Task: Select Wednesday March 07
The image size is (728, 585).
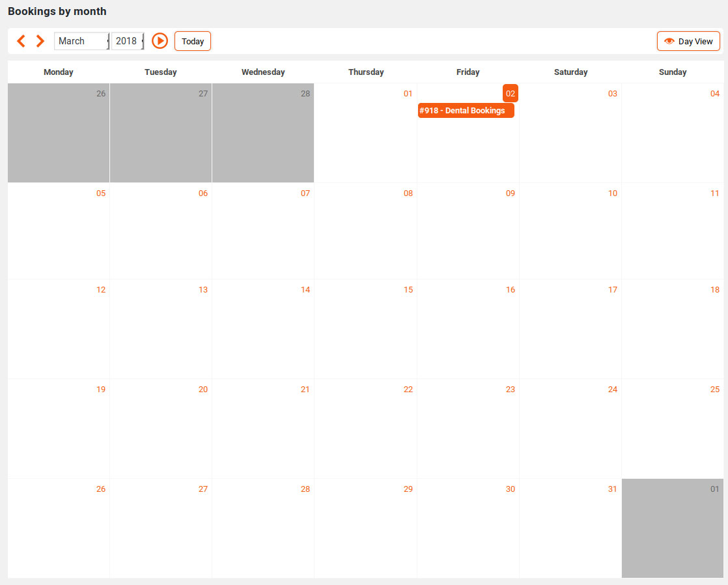Action: point(263,231)
